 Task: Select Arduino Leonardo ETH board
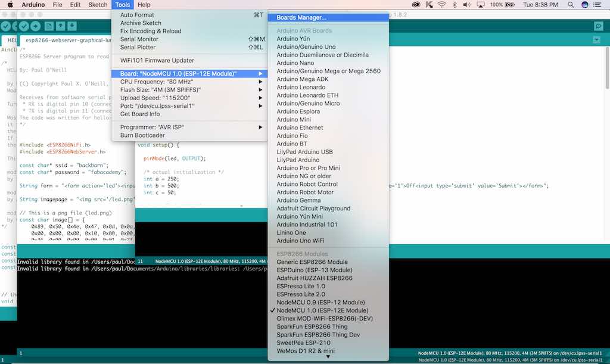[x=328, y=95]
